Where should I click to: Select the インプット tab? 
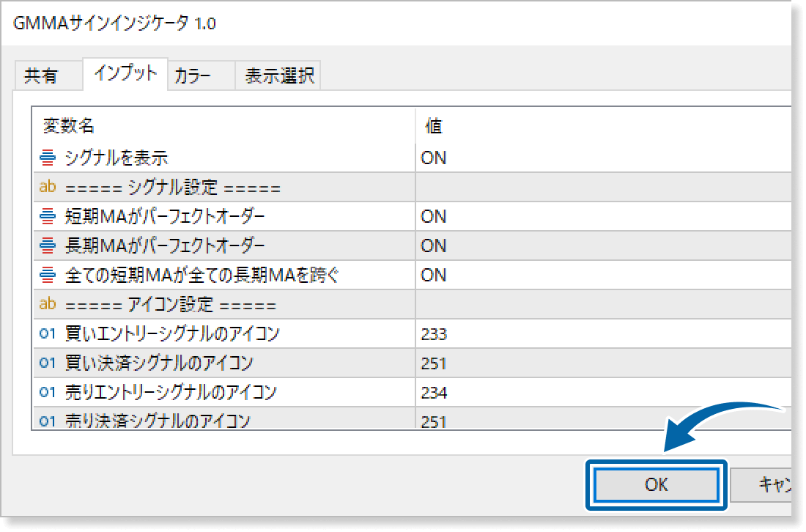125,74
